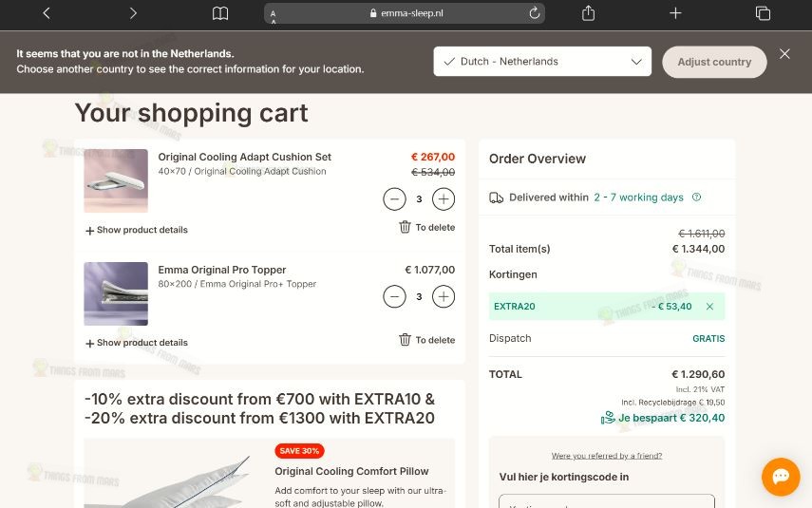Screen dimensions: 812x508
Task: Click the Adjust country button
Action: click(714, 62)
